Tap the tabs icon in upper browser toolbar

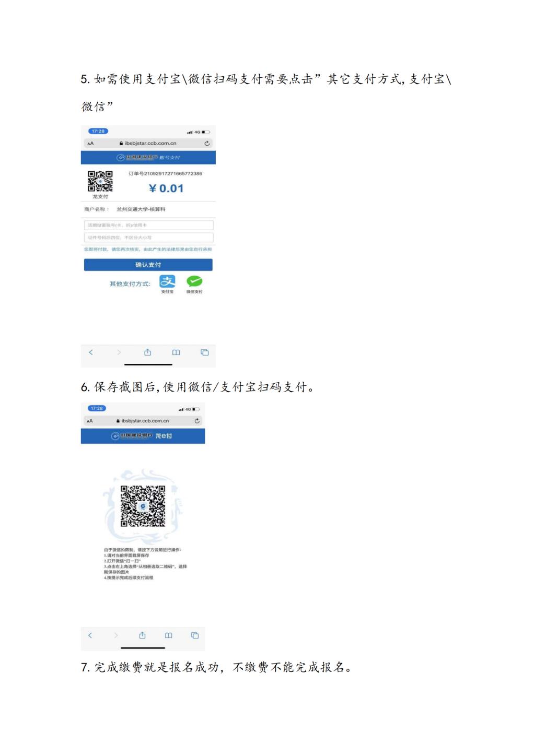point(205,352)
